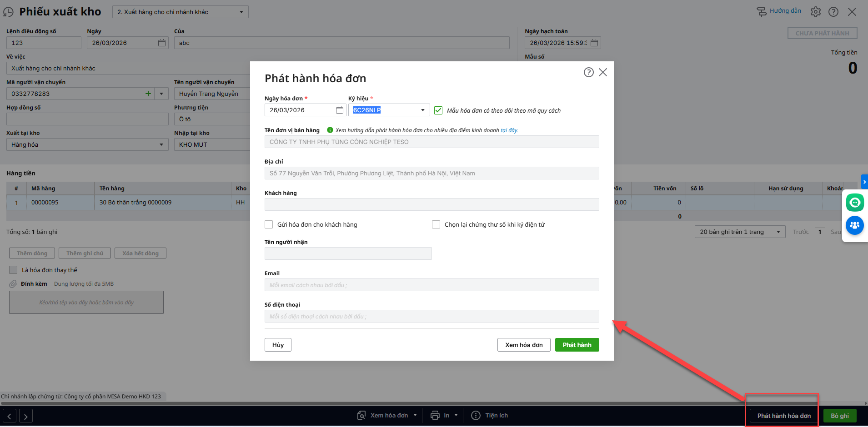Open the Tiện ích menu
This screenshot has height=427, width=868.
coord(490,415)
